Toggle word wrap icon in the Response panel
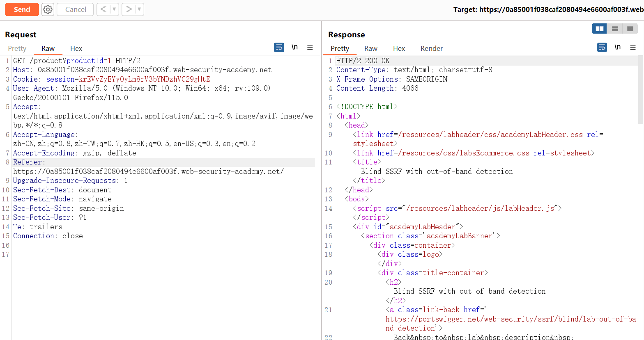 pyautogui.click(x=602, y=48)
